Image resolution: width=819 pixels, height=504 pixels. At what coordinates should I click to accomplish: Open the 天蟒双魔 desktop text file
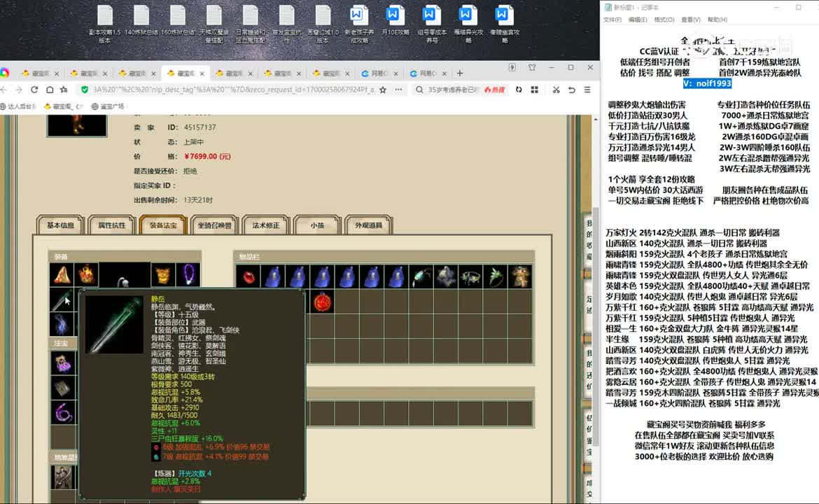click(x=214, y=24)
